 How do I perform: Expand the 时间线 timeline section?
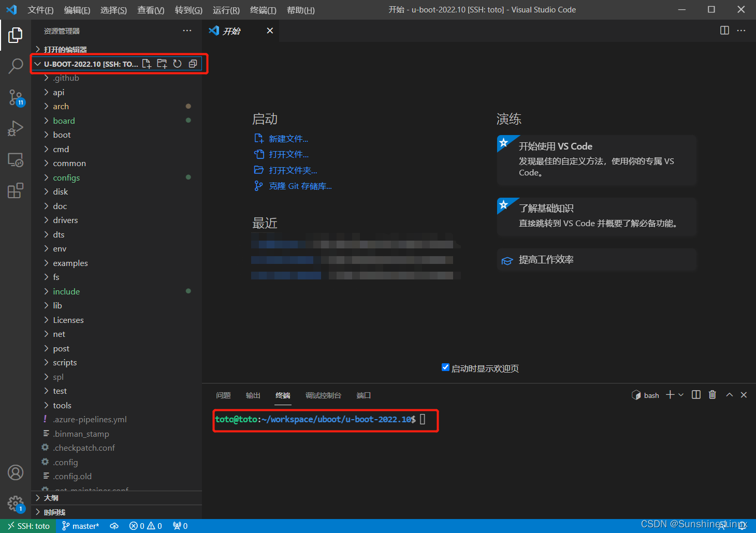pos(117,512)
